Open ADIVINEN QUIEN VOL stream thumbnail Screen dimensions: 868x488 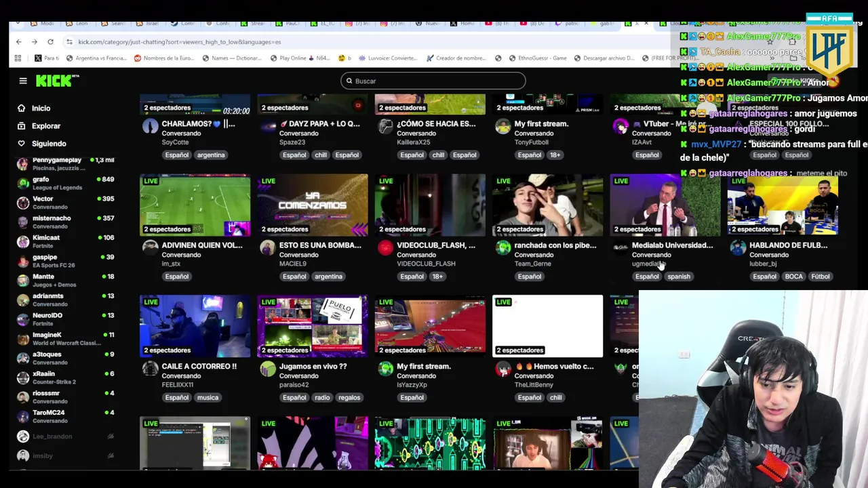tap(195, 205)
